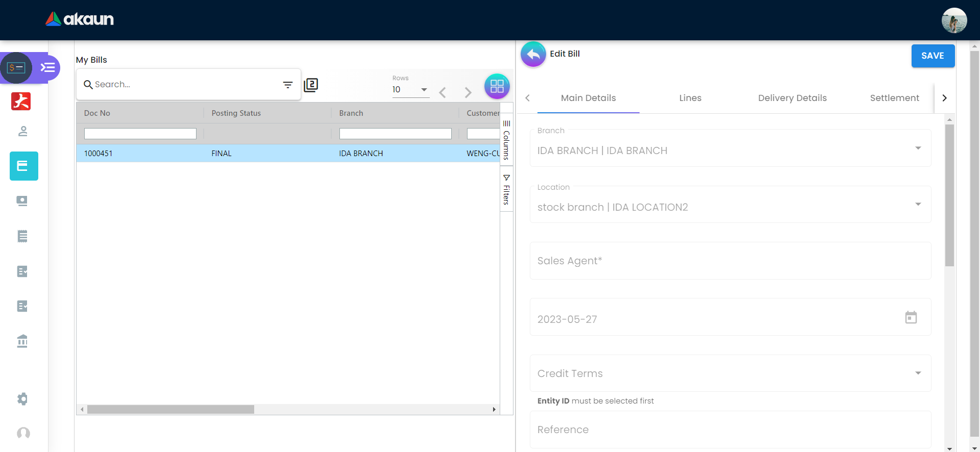Open the checklist document sidebar icon
Screen dimensions: 980x452
point(22,271)
